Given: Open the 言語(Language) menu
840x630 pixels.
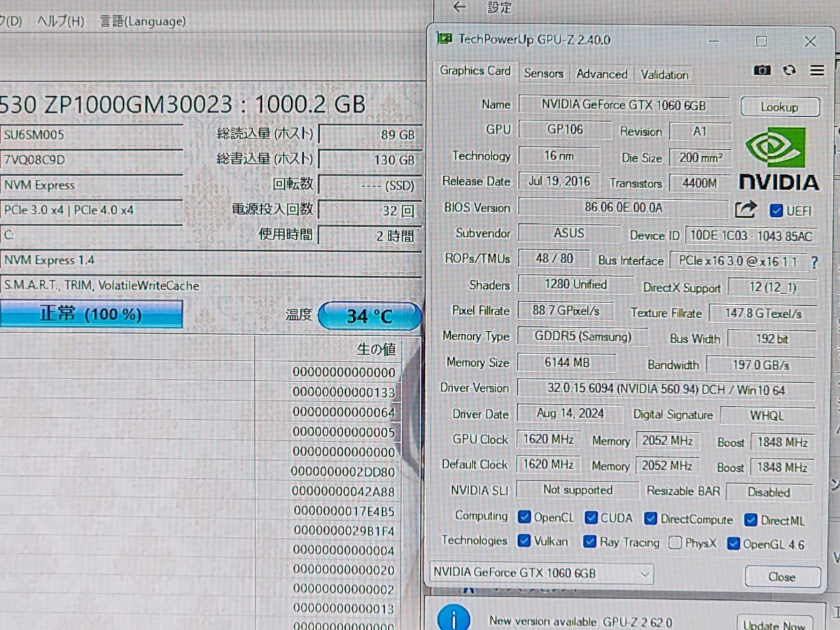Looking at the screenshot, I should 143,21.
